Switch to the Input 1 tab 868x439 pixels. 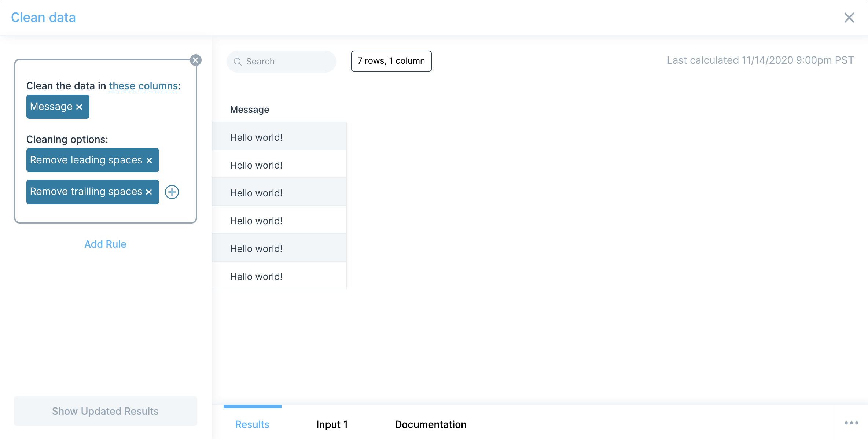coord(332,424)
